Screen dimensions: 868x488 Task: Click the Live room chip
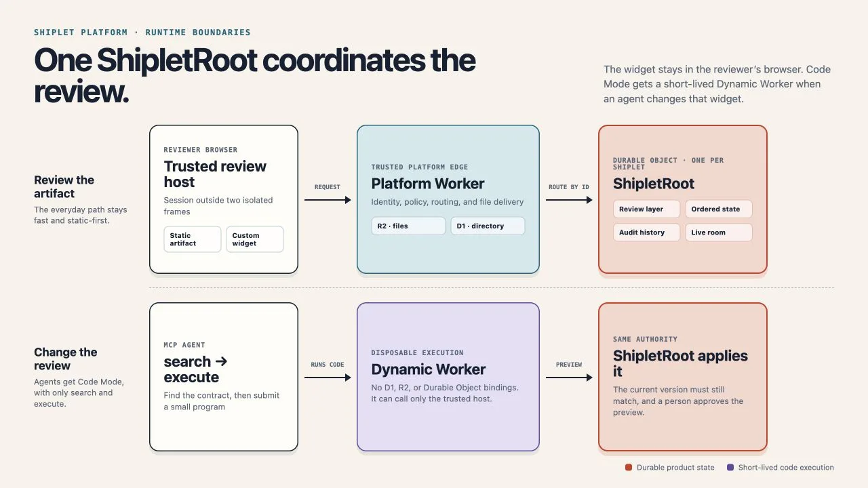tap(719, 232)
